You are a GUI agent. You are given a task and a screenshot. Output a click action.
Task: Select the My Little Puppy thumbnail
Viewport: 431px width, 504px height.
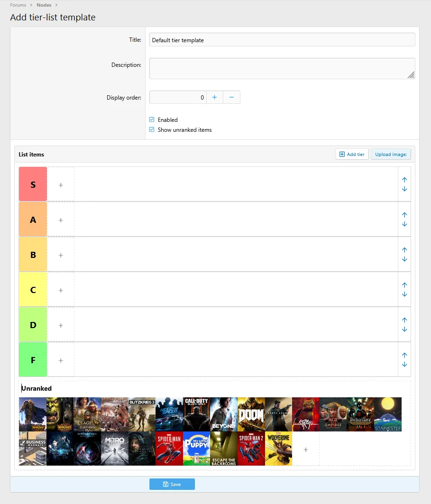pos(196,449)
